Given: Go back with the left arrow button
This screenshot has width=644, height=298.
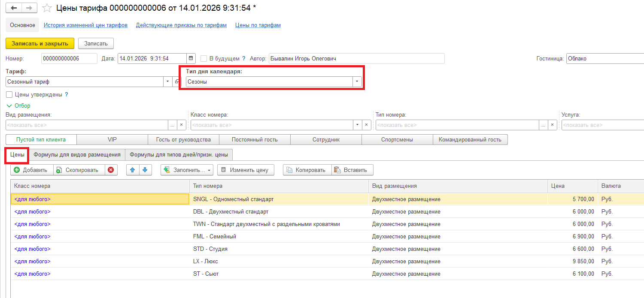Looking at the screenshot, I should point(14,8).
